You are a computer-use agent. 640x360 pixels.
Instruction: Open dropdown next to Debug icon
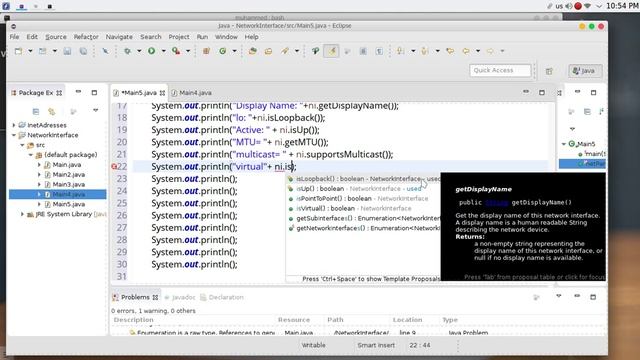139,51
